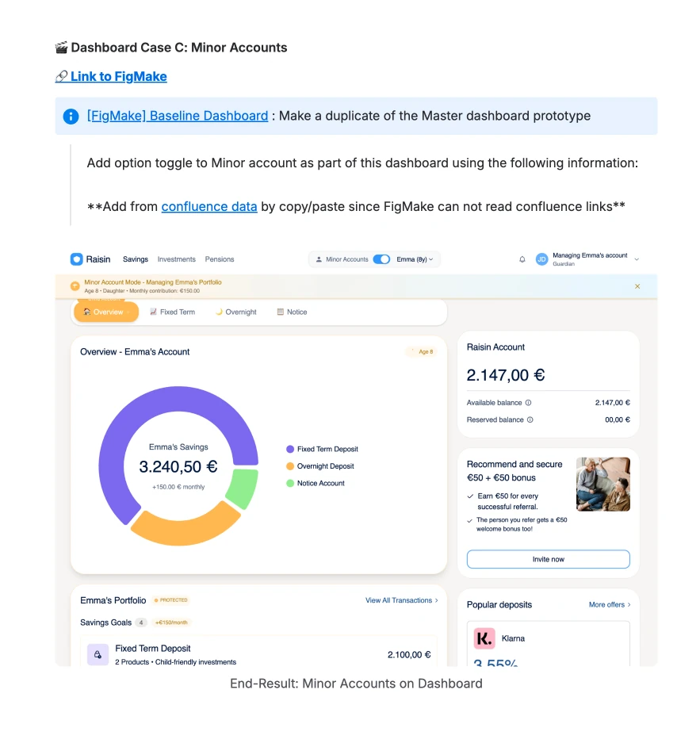The width and height of the screenshot is (700, 747).
Task: Click the Available balance info icon
Action: (528, 403)
